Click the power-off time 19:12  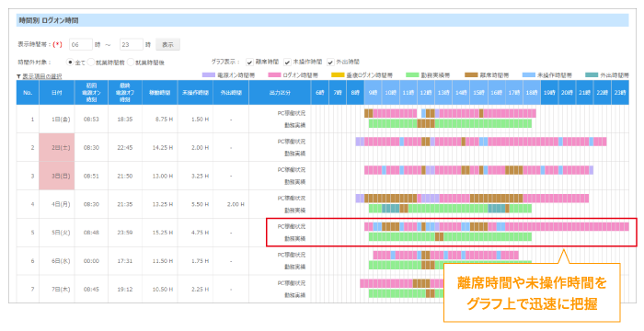point(125,289)
